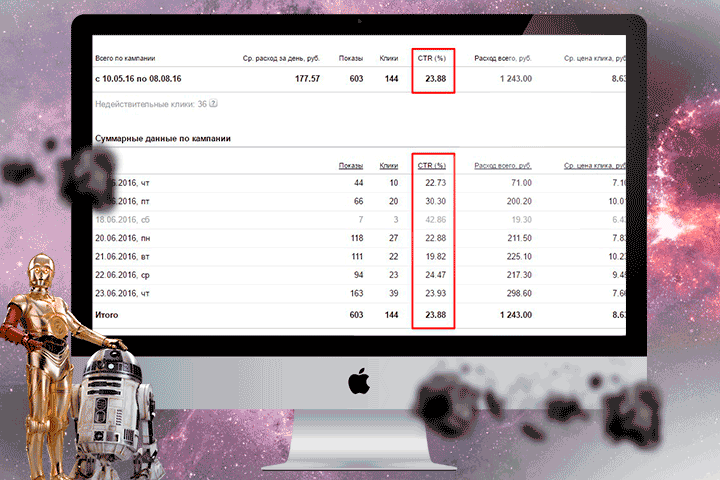Click impressions value 66 in the пт row
The height and width of the screenshot is (480, 720).
[359, 201]
